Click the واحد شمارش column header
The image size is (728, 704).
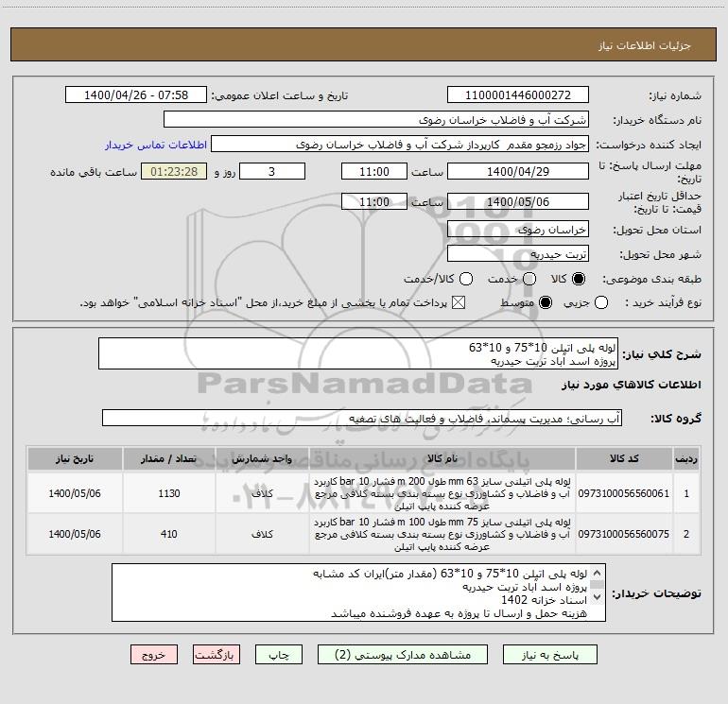(x=262, y=459)
